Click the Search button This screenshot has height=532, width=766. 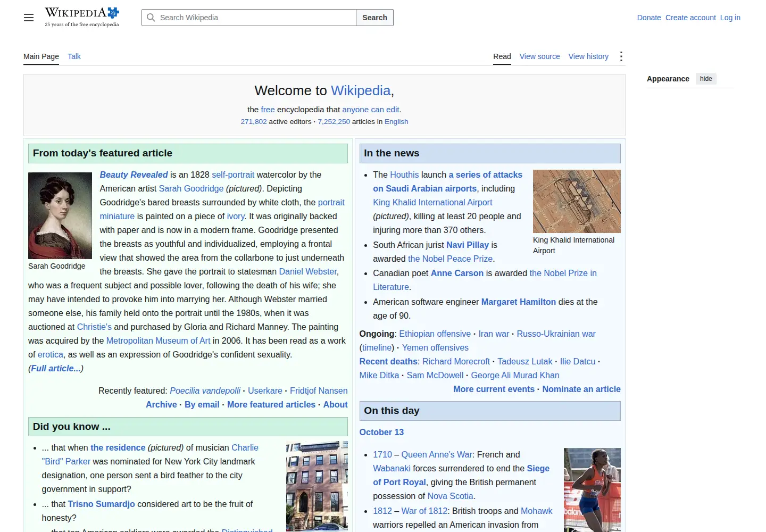click(x=374, y=18)
